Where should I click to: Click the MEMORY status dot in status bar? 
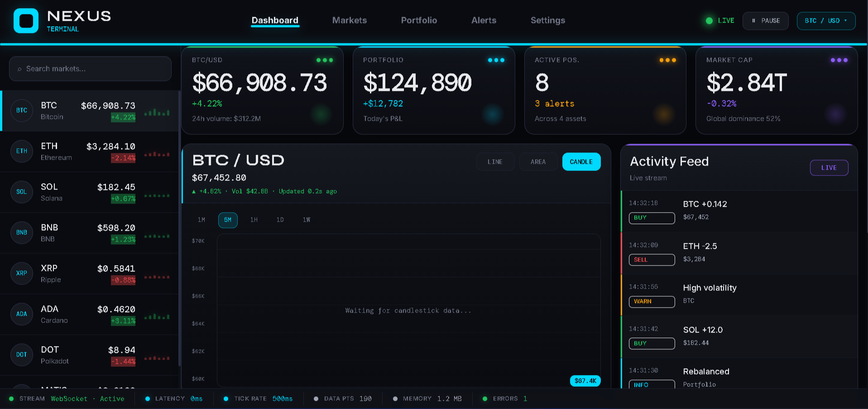click(395, 399)
